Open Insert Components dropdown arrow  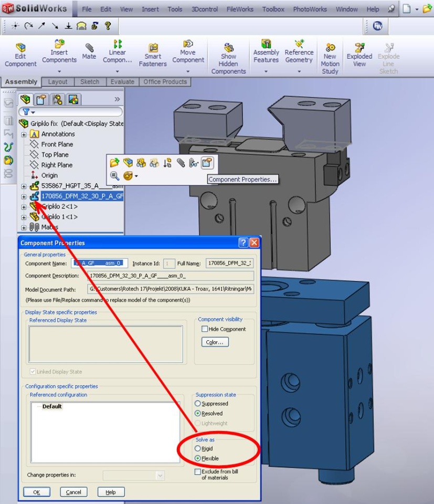pyautogui.click(x=59, y=71)
